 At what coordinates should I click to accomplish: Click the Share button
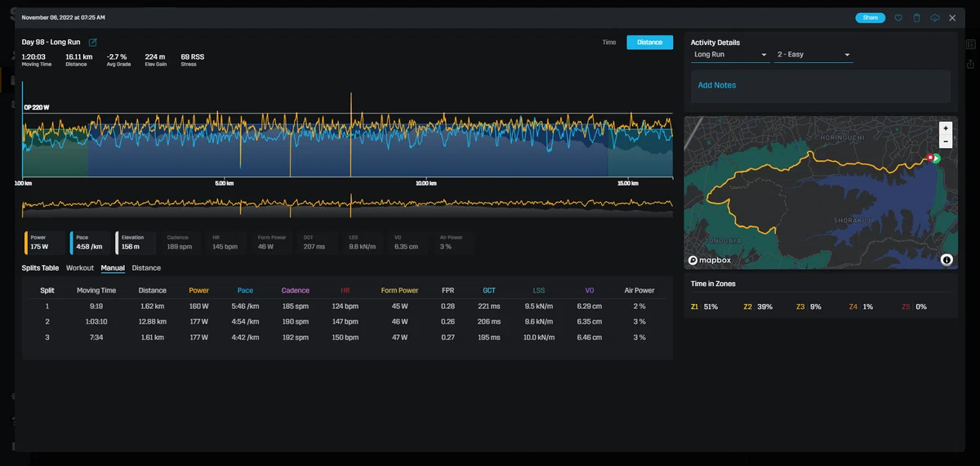870,17
